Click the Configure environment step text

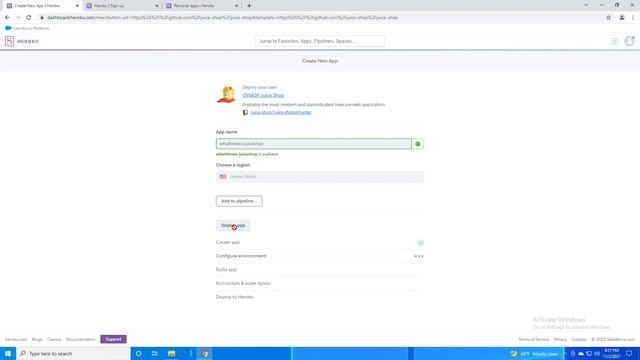coord(241,256)
